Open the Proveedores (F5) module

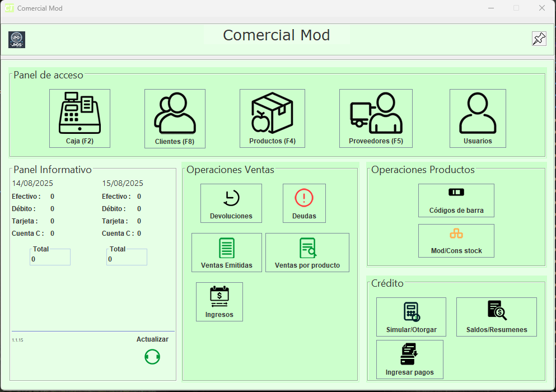[376, 118]
